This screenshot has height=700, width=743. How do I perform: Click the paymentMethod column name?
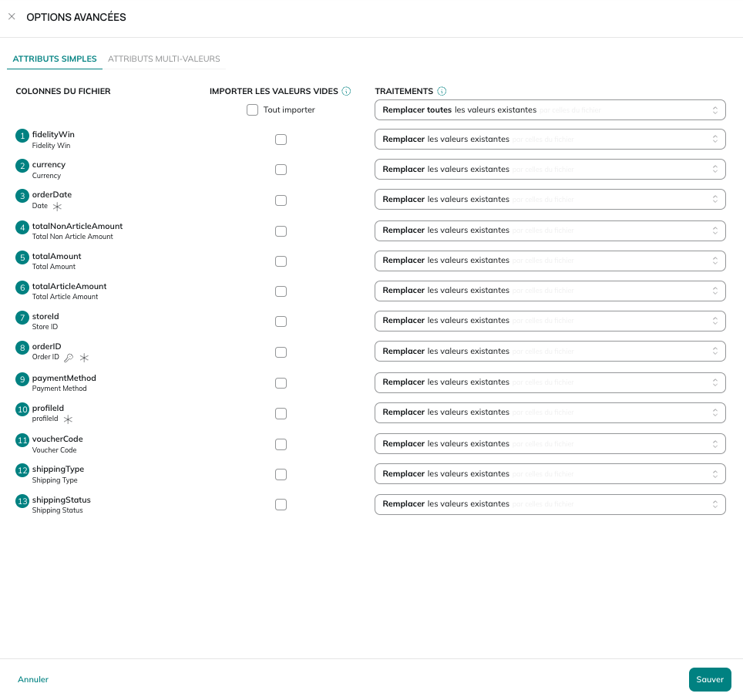click(64, 378)
